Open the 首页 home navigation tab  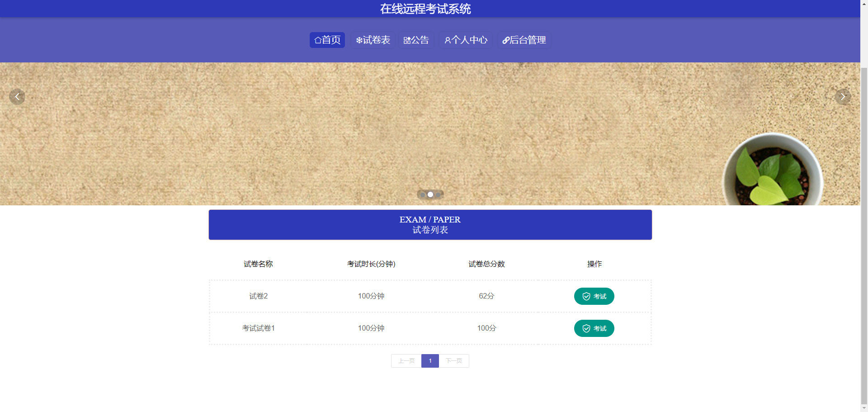tap(327, 40)
